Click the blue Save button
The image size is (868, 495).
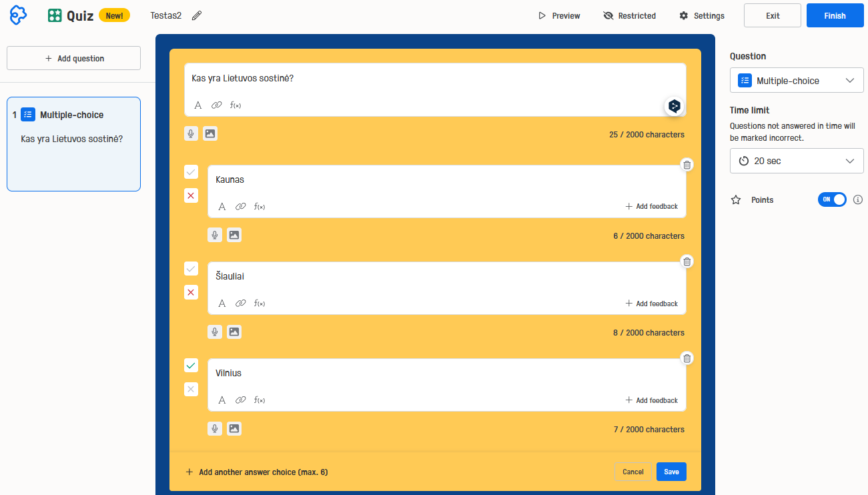coord(671,472)
